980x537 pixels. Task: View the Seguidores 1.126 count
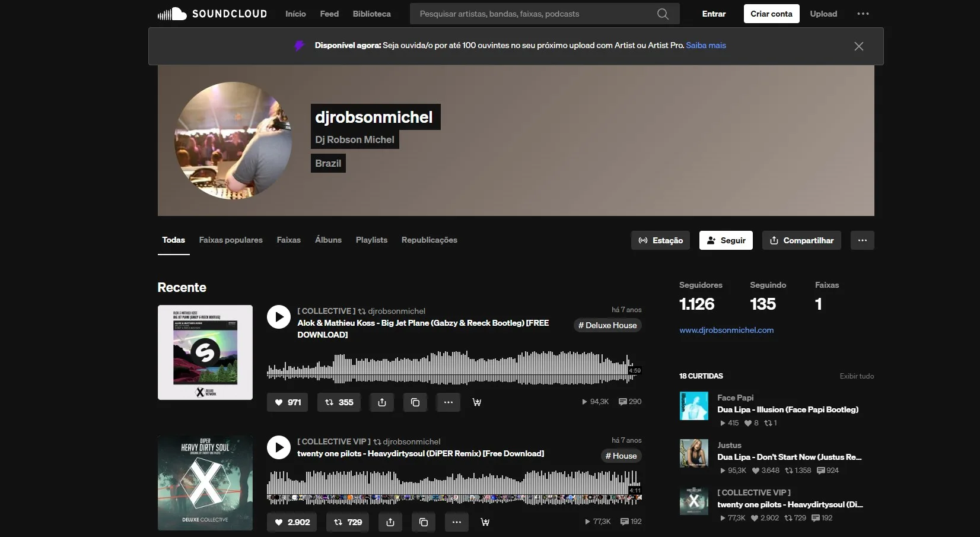point(701,297)
